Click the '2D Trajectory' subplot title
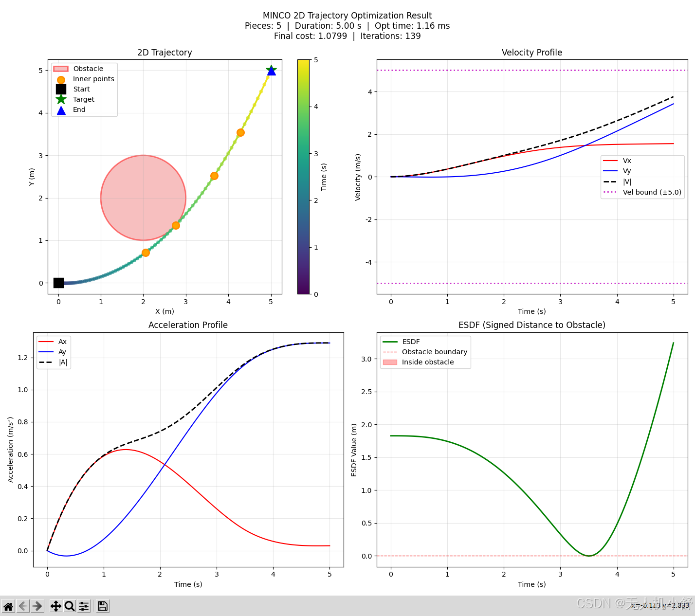Viewport: 695px width, 616px height. pyautogui.click(x=165, y=53)
